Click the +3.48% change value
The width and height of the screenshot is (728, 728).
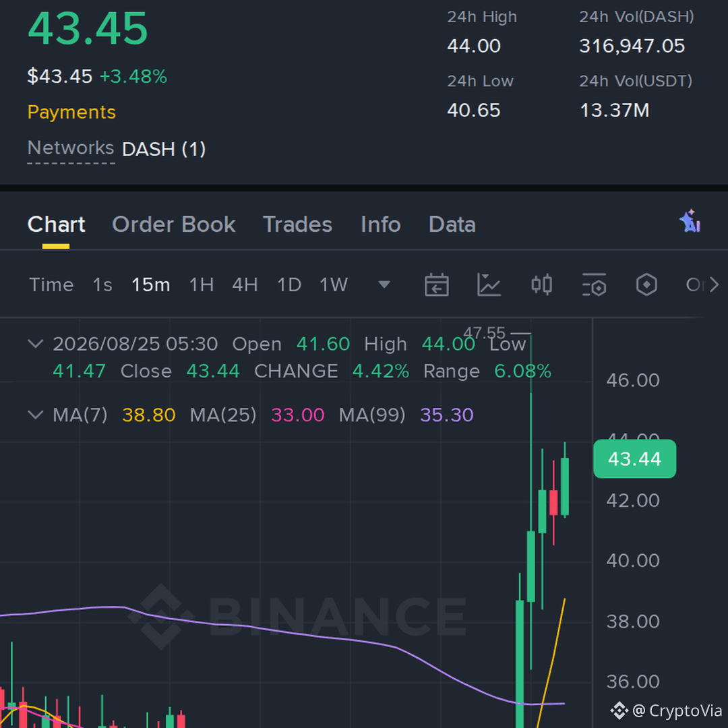(x=133, y=77)
